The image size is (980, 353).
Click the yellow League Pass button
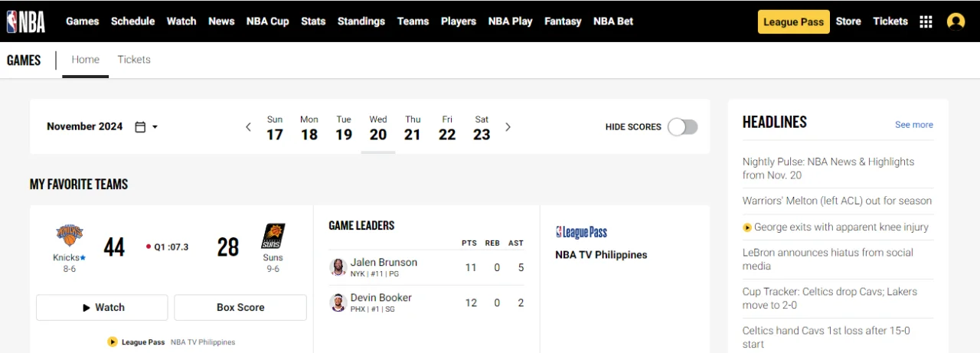point(793,21)
